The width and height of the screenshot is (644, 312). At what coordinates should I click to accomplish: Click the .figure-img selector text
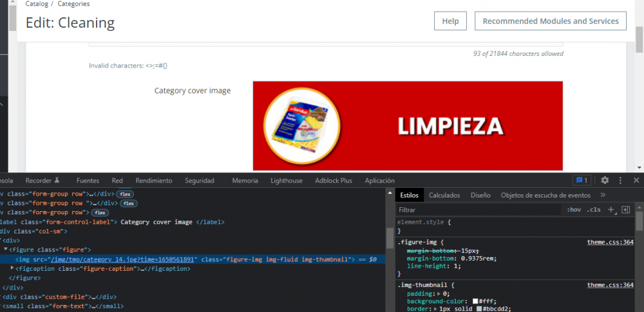click(x=418, y=243)
